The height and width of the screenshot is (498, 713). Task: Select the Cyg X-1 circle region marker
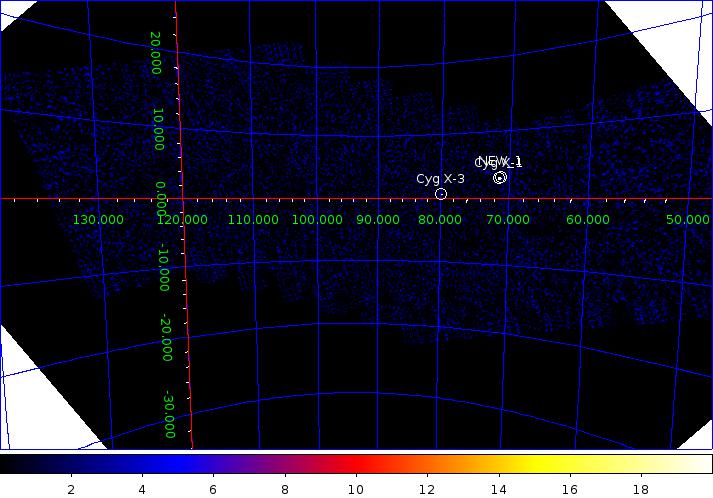pos(500,178)
